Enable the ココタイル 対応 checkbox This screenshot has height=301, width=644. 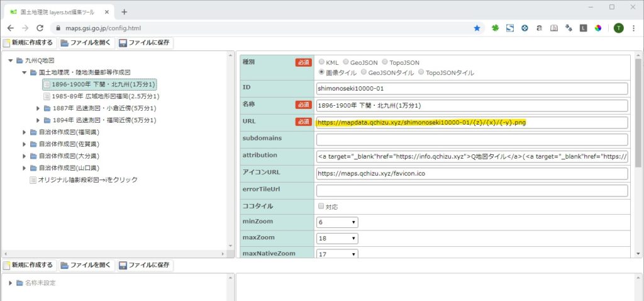(x=321, y=206)
